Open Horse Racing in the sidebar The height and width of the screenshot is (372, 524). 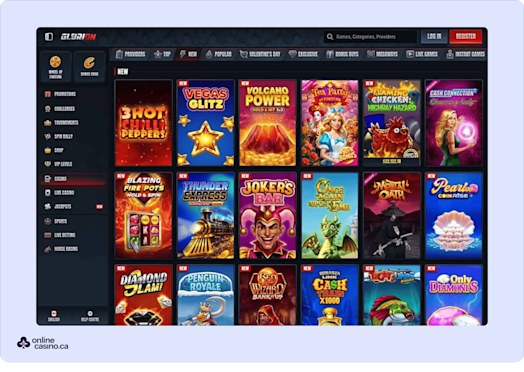(x=74, y=249)
